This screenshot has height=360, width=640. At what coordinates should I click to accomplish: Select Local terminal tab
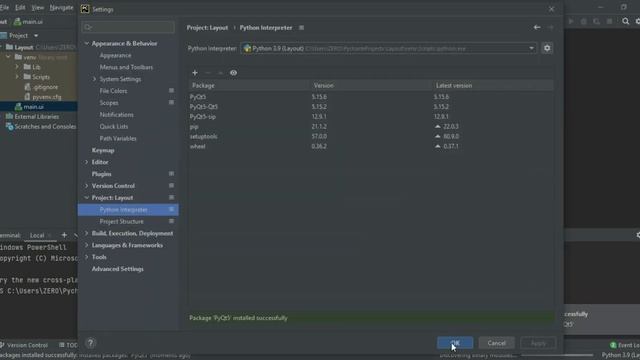click(37, 236)
